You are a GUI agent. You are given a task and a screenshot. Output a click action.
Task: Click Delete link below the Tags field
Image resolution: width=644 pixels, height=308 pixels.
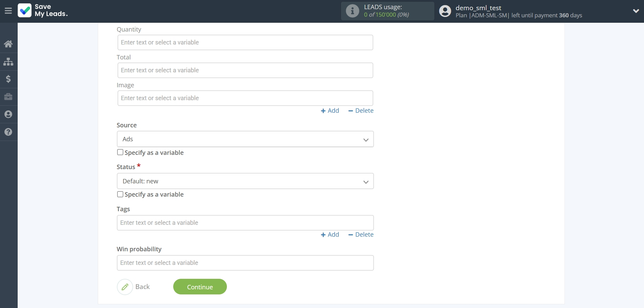click(361, 235)
